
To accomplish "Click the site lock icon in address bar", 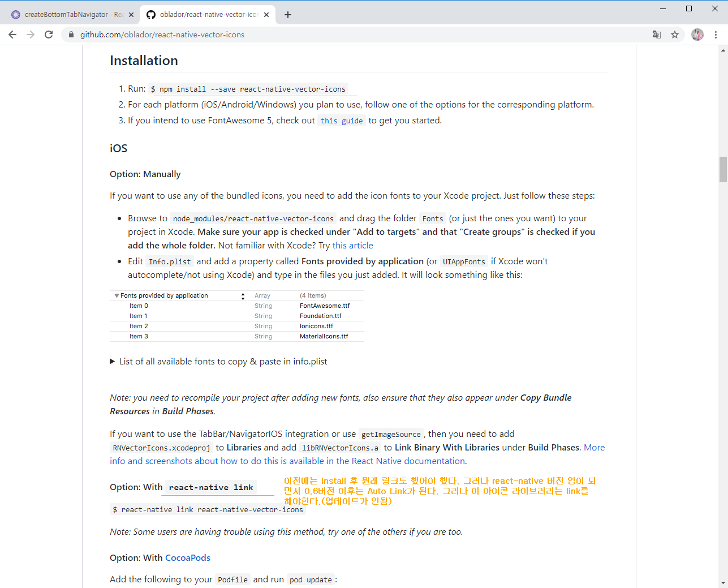I will pos(71,35).
